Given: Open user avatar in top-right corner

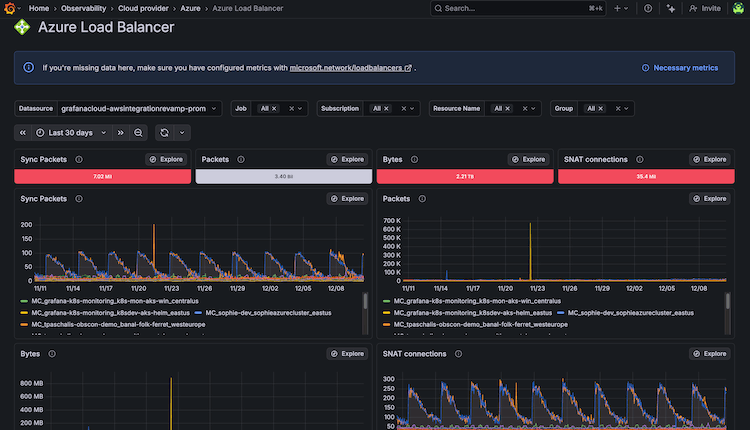Looking at the screenshot, I should pos(736,8).
